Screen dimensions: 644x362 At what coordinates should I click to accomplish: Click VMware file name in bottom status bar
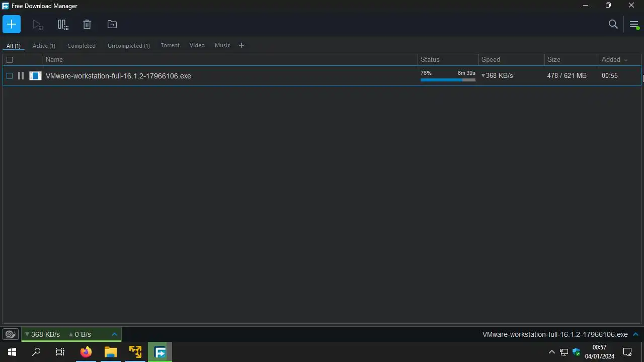point(555,334)
